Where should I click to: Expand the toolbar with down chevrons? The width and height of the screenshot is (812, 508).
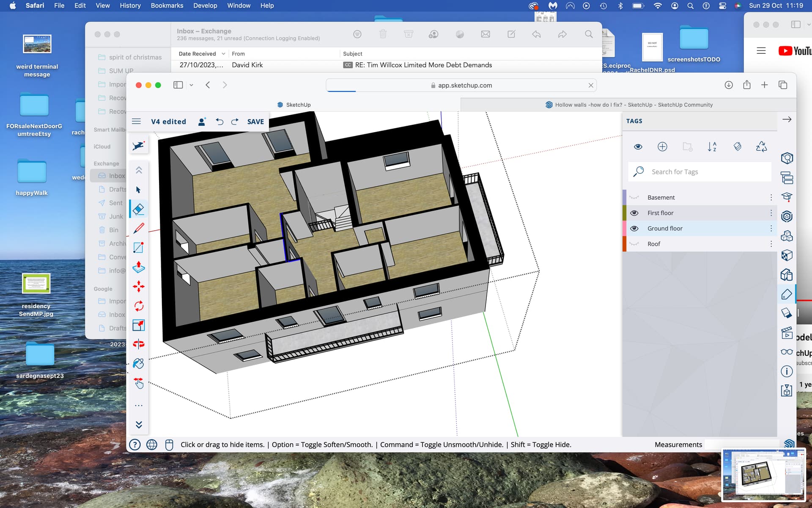click(139, 425)
